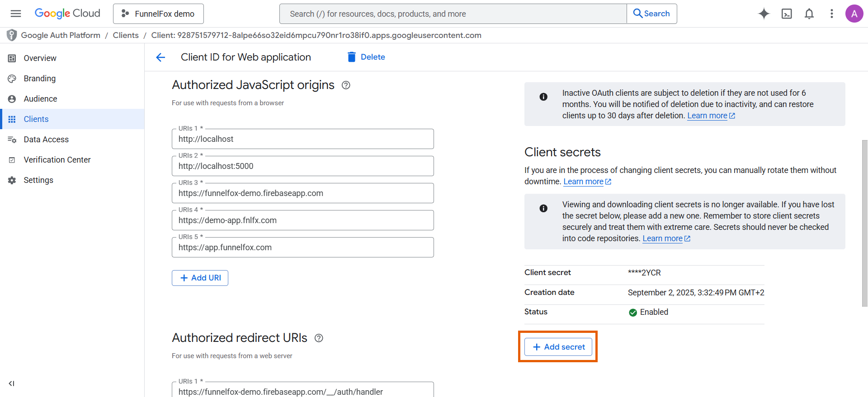Open Gemini AI assistant sparkle icon
The height and width of the screenshot is (397, 868).
[x=764, y=14]
